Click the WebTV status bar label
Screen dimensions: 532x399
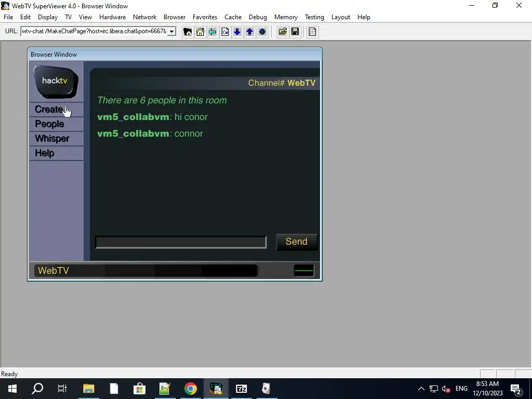[x=54, y=270]
